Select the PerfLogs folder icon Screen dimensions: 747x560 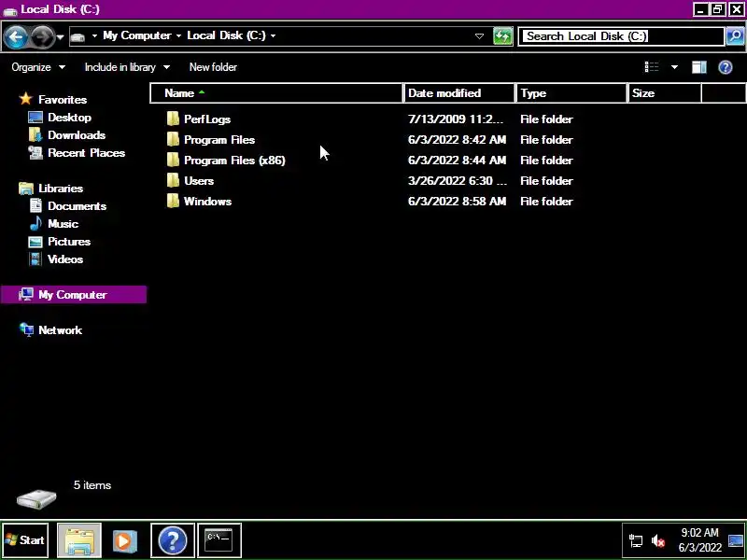tap(173, 119)
